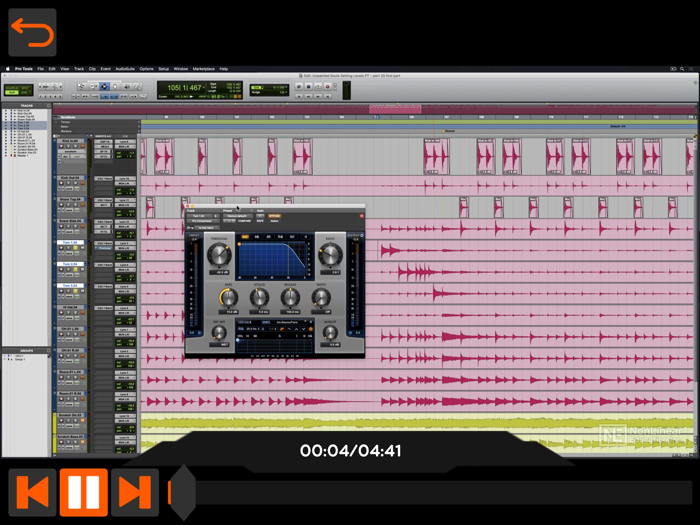Open the EQ3 7-Band insert on Kick Out
700x525 pixels.
104,179
